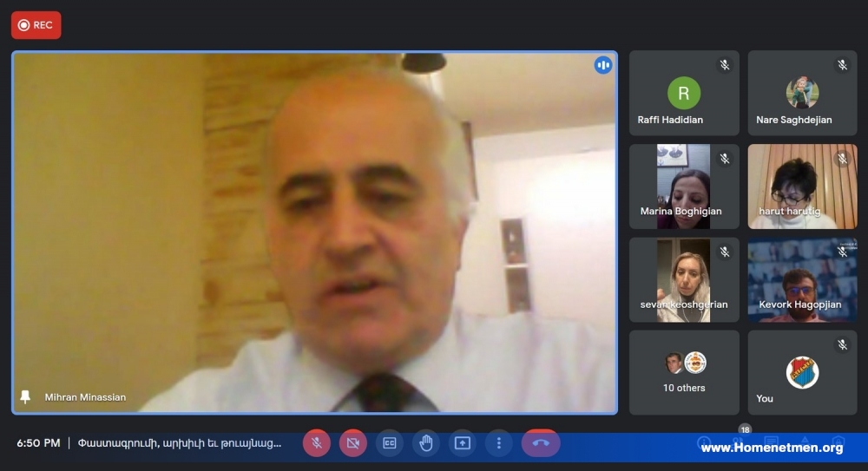This screenshot has width=868, height=471.
Task: Click the pin icon beside Mihran Minassian
Action: click(25, 396)
